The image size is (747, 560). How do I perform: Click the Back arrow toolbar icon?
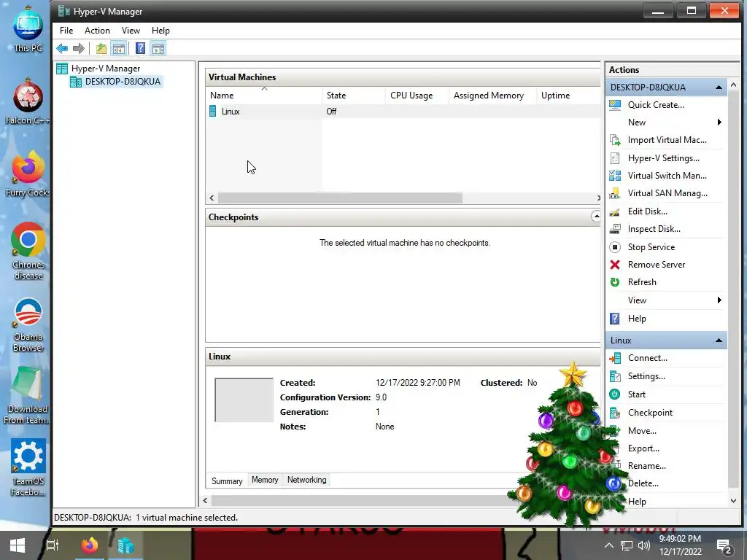(x=62, y=48)
